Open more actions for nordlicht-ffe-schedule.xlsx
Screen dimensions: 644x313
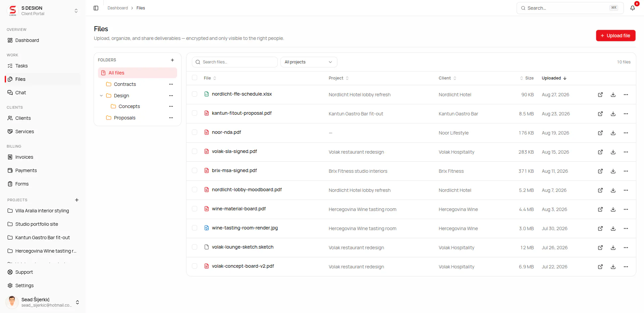(626, 95)
